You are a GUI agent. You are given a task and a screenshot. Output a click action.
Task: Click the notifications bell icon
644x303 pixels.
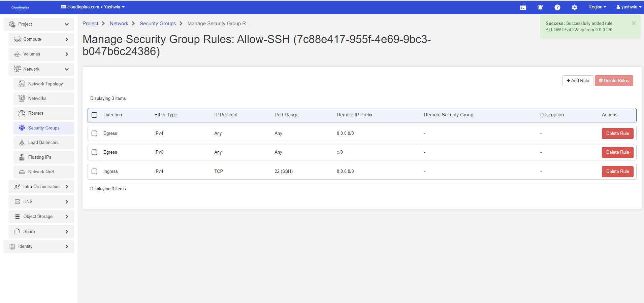coord(540,7)
